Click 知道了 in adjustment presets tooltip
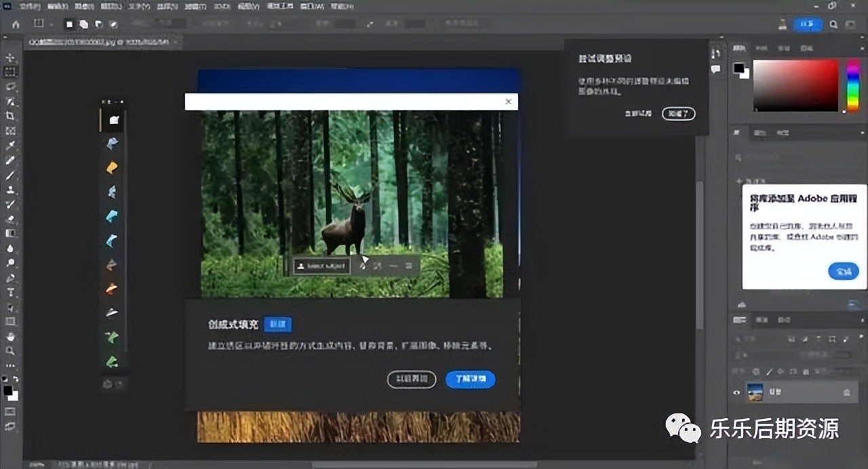The width and height of the screenshot is (868, 469). pyautogui.click(x=679, y=114)
